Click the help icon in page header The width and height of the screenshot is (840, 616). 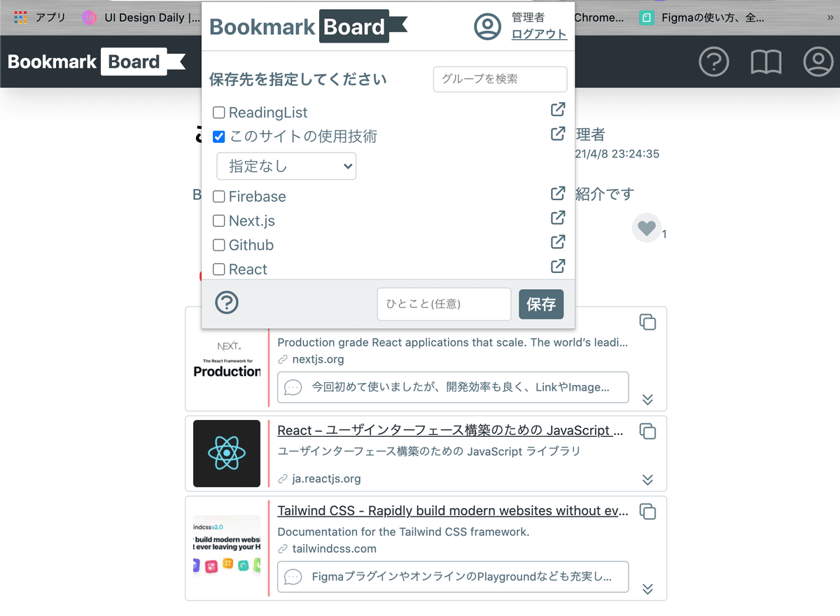click(714, 62)
